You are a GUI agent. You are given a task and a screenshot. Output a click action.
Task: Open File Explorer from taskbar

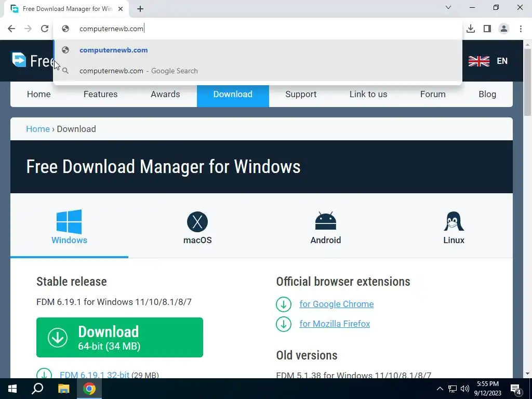point(63,389)
